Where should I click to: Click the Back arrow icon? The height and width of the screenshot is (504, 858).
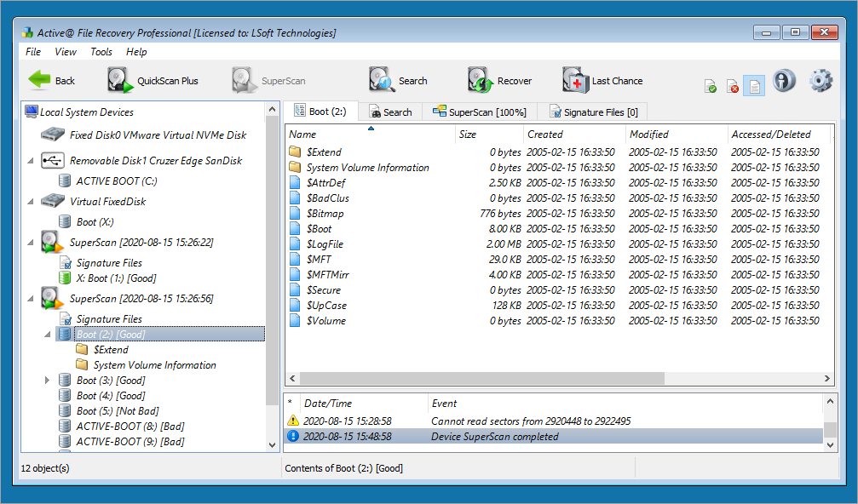39,80
